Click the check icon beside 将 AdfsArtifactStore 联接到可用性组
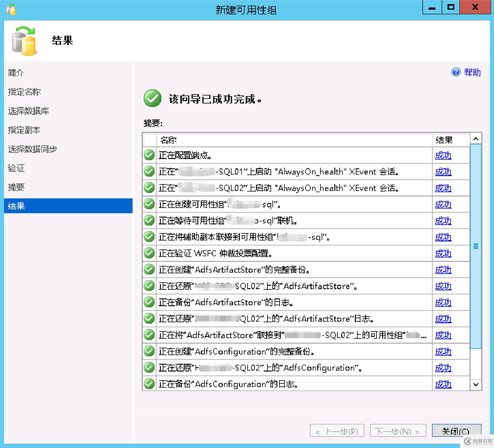 149,335
